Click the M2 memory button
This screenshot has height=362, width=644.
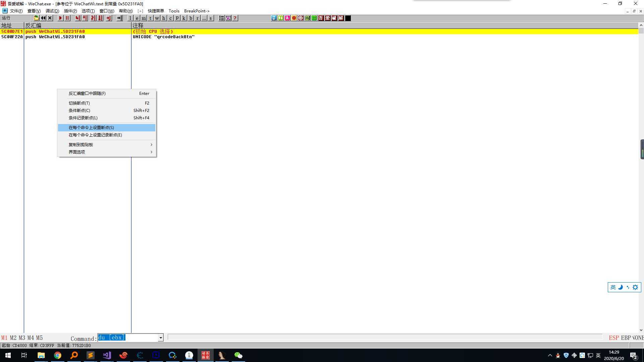point(13,338)
